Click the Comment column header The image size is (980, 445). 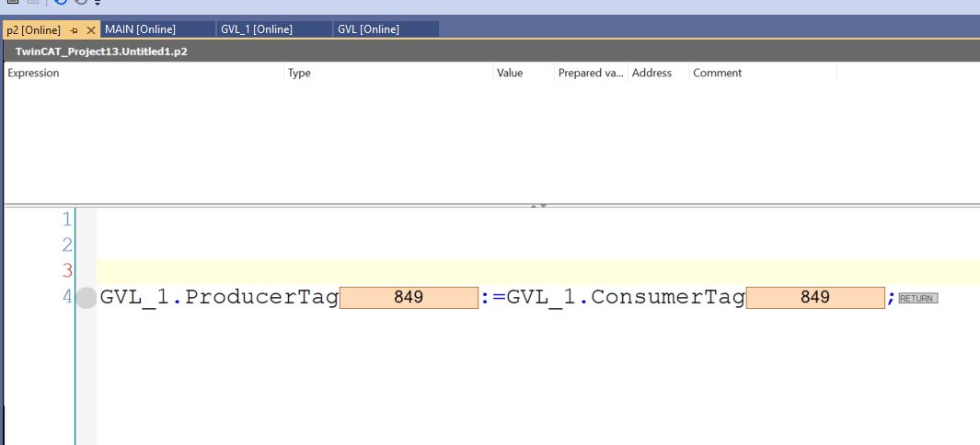[x=763, y=73]
